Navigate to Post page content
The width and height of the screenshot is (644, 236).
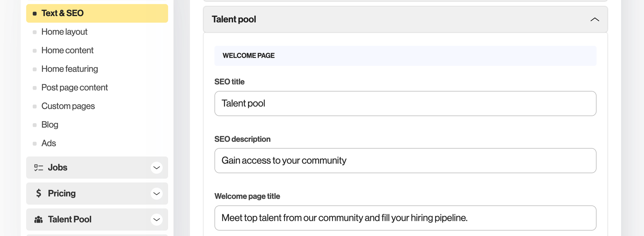point(74,87)
